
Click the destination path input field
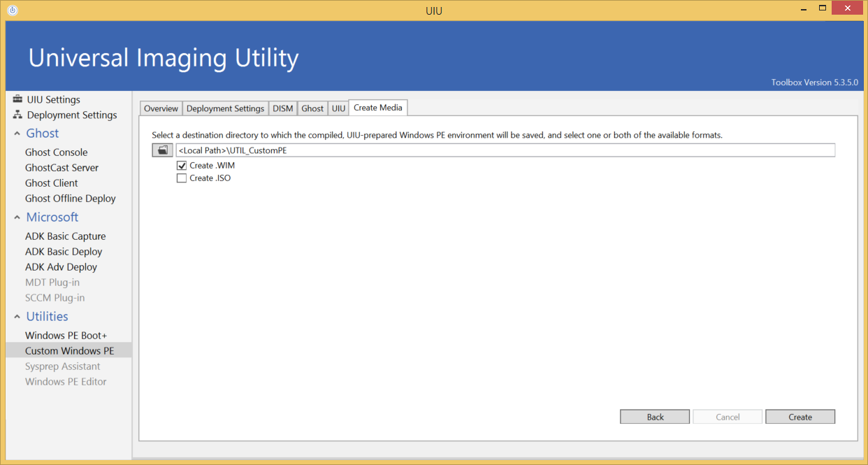505,150
